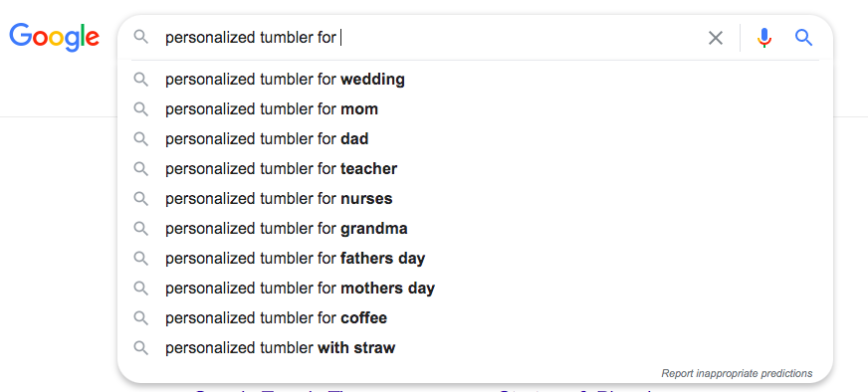Screen dimensions: 868x392
Task: Click the Google logo
Action: (54, 37)
